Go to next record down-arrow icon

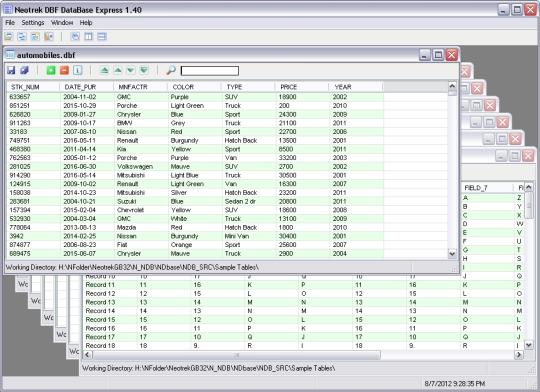pyautogui.click(x=131, y=71)
